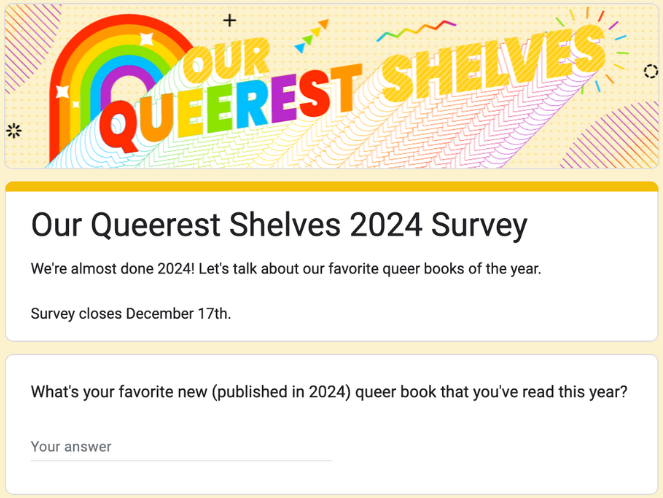Click the rainbow zigzag line in banner
663x498 pixels.
pyautogui.click(x=416, y=30)
